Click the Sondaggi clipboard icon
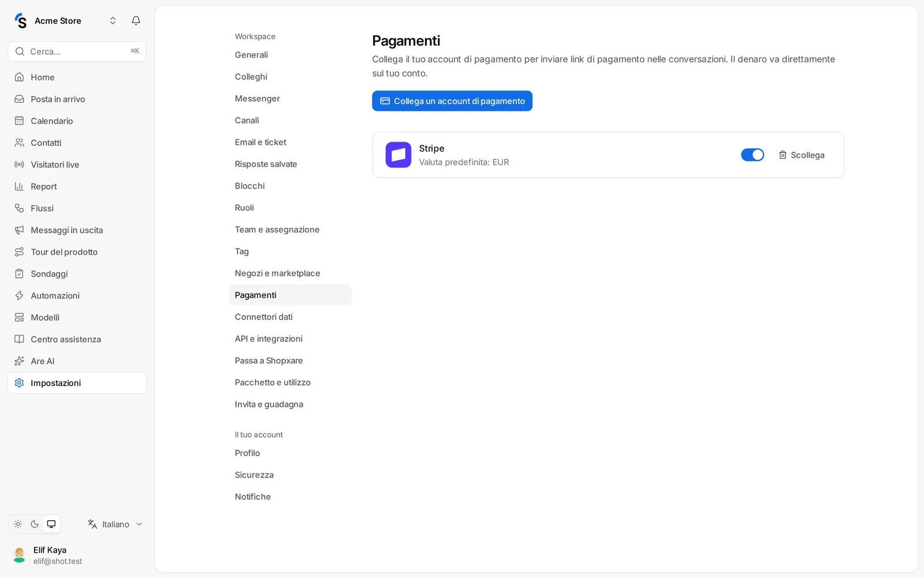The width and height of the screenshot is (924, 578). [19, 274]
